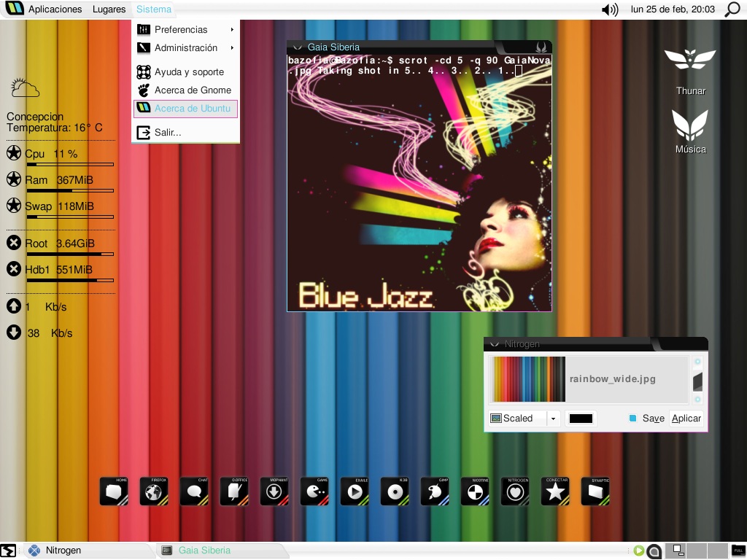Click the weather cloud icon on desktop
The height and width of the screenshot is (560, 747).
25,88
